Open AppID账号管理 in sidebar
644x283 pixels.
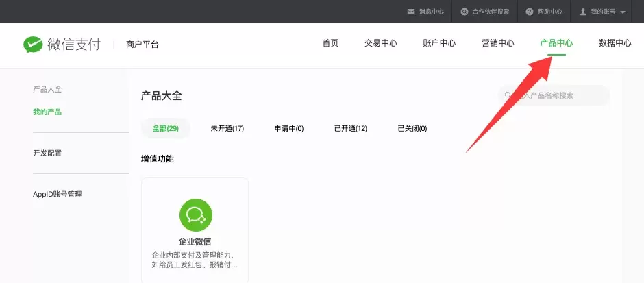click(x=57, y=195)
